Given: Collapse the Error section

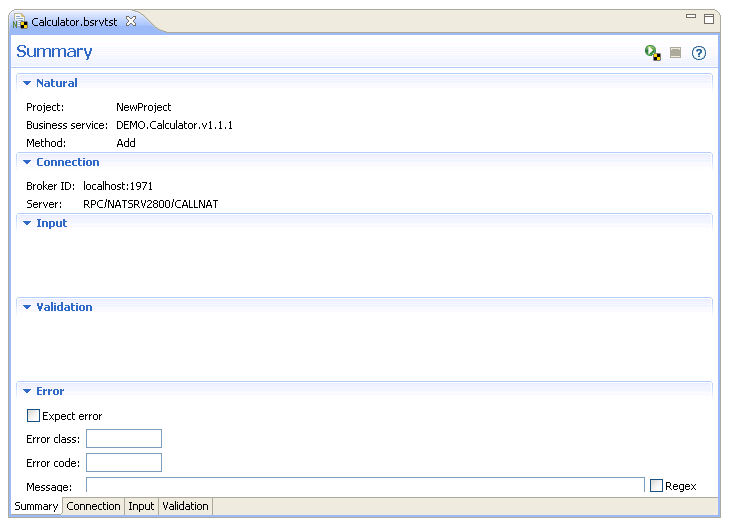Looking at the screenshot, I should point(27,391).
